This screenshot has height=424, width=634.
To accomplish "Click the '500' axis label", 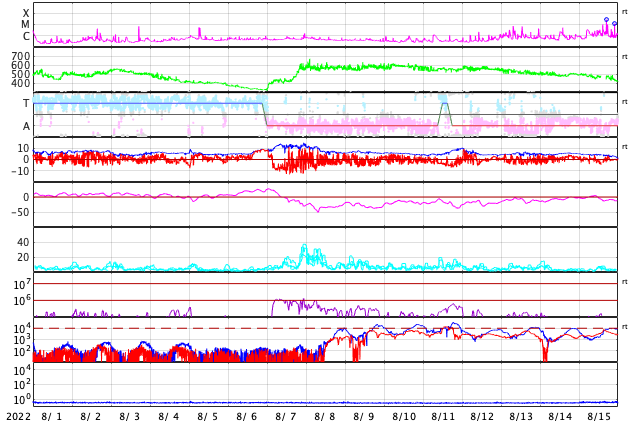I will coord(21,74).
